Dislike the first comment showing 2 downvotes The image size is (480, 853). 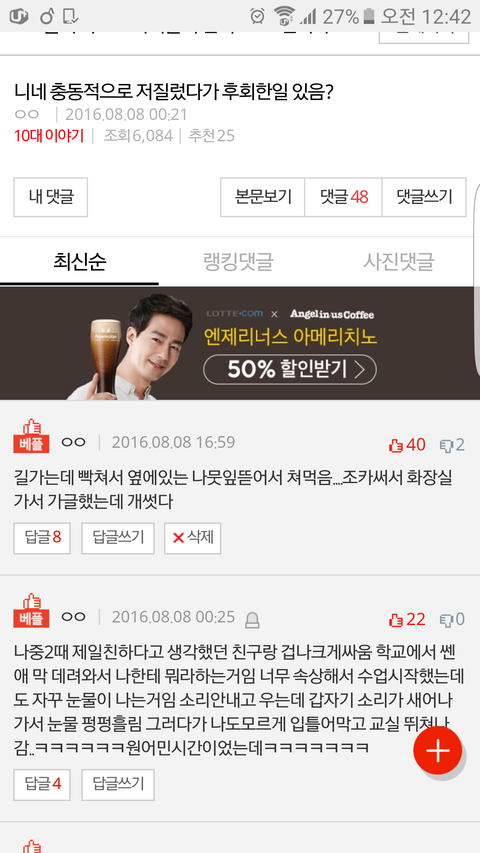pyautogui.click(x=452, y=444)
